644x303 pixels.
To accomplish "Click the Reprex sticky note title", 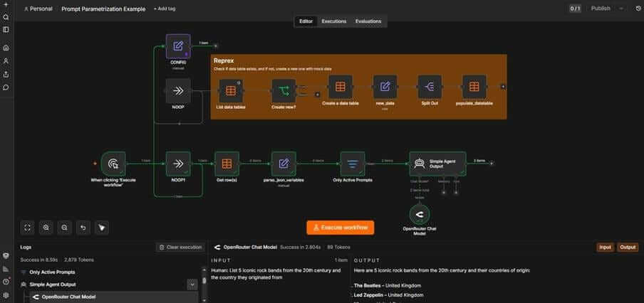I will coord(224,60).
